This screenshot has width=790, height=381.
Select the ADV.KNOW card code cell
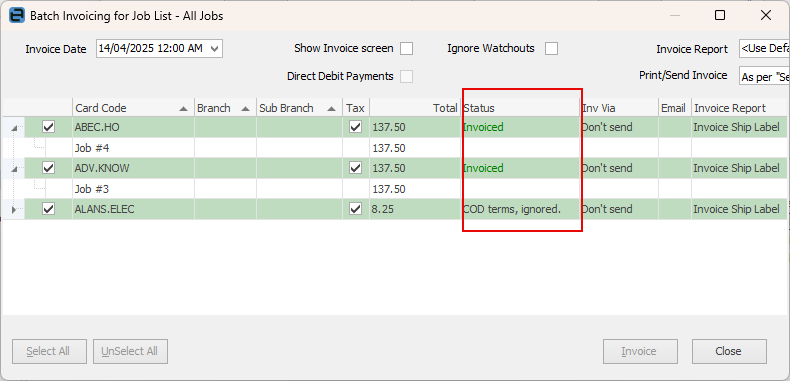[133, 168]
